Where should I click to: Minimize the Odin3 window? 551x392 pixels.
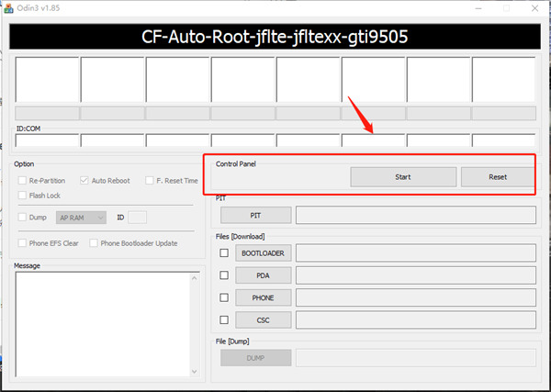tap(478, 8)
